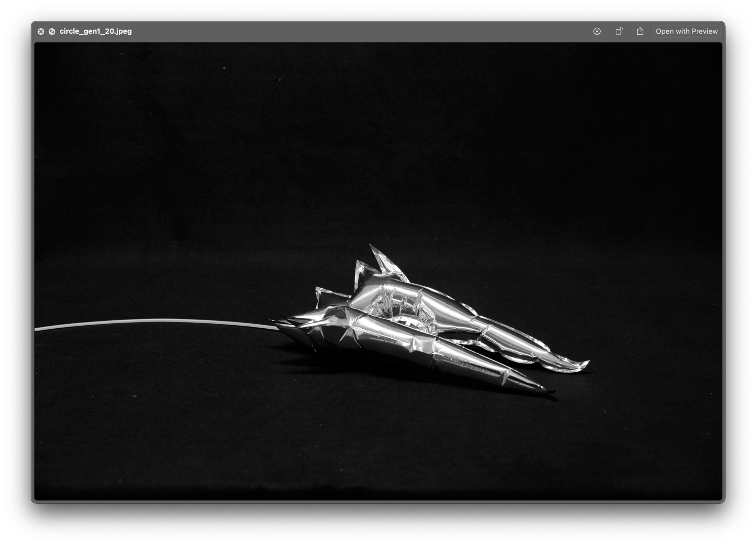Click the share sheet icon in toolbar
This screenshot has height=544, width=756.
640,31
